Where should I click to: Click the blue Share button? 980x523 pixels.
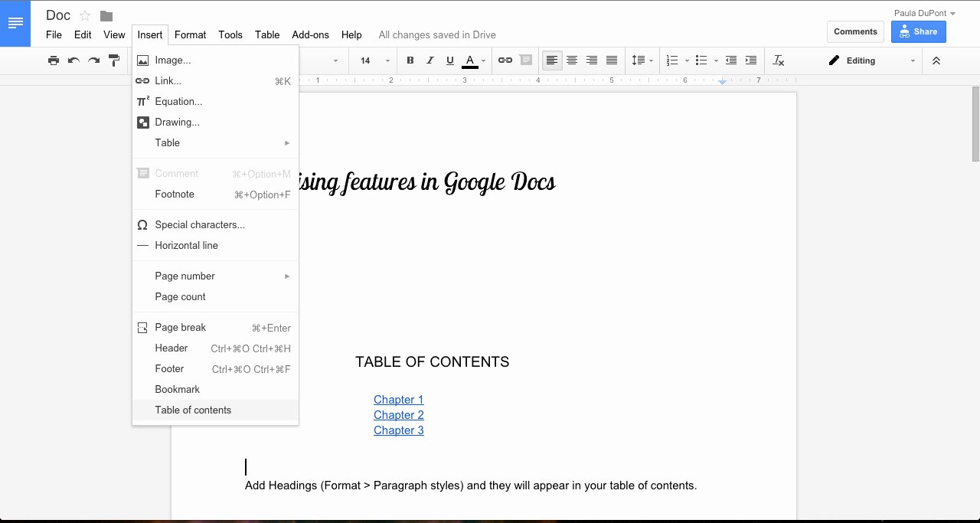pyautogui.click(x=918, y=31)
